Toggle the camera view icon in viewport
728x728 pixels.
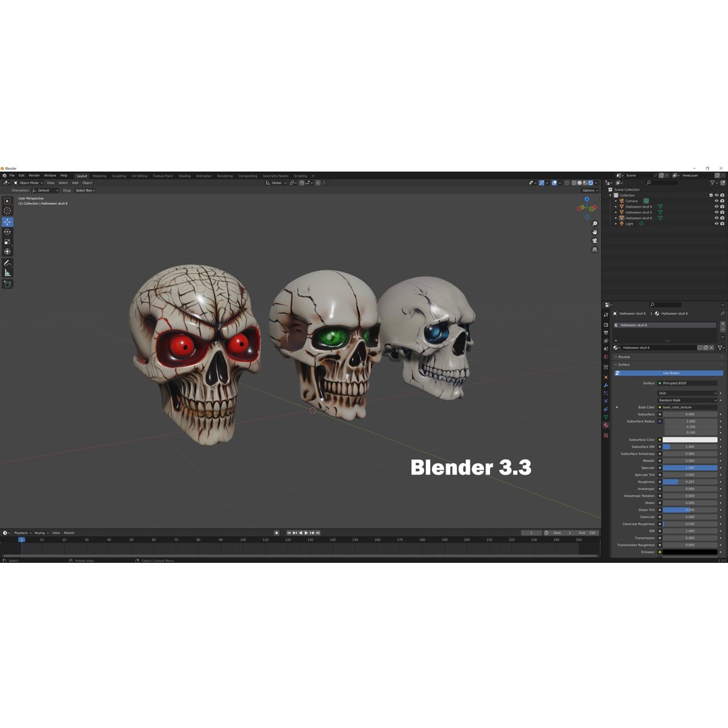pyautogui.click(x=595, y=241)
